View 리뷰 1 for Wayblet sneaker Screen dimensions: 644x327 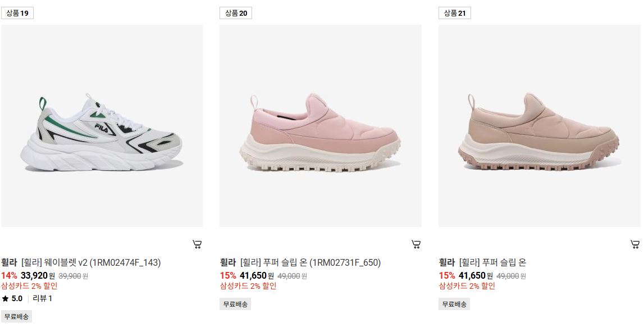[x=42, y=299]
